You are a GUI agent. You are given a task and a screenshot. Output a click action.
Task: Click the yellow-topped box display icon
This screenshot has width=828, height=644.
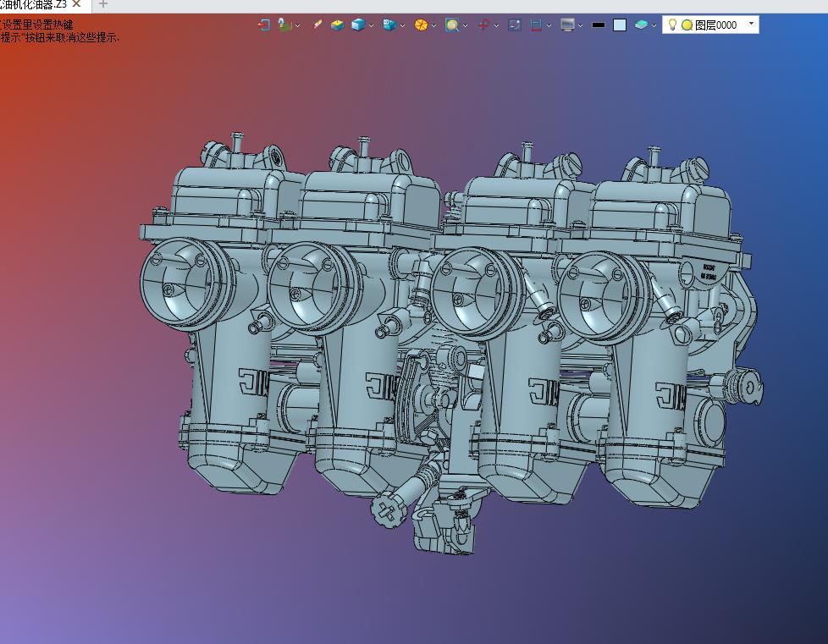coord(338,25)
